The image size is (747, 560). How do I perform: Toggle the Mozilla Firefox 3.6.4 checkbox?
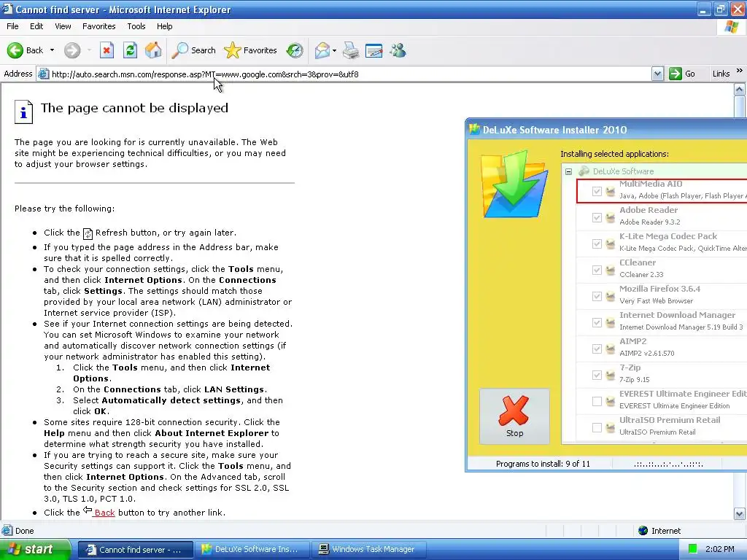(597, 296)
